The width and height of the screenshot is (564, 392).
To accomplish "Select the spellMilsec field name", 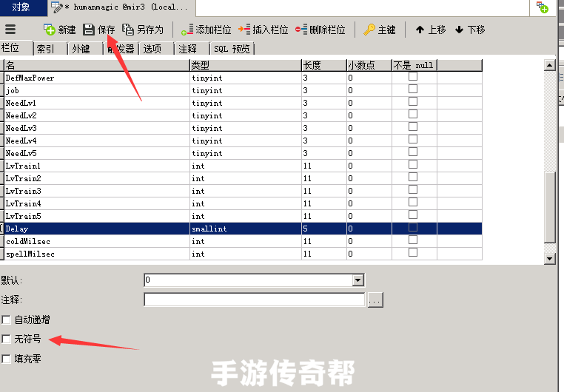I will [30, 254].
